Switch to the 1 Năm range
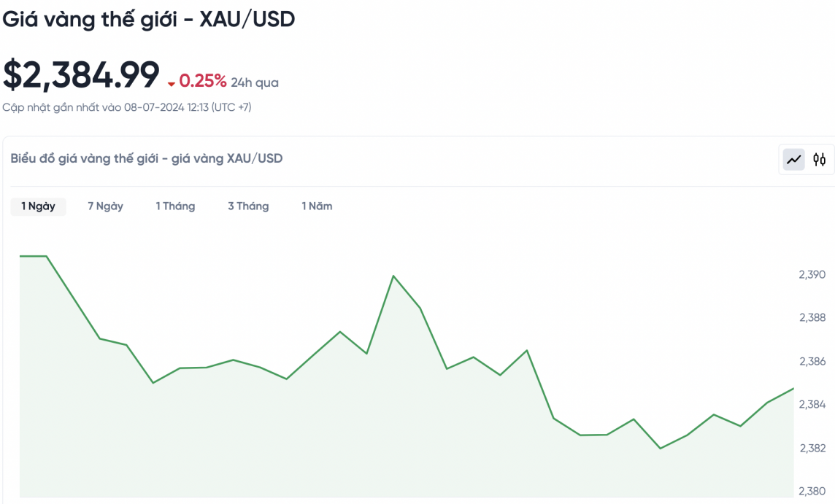835x504 pixels. tap(317, 206)
